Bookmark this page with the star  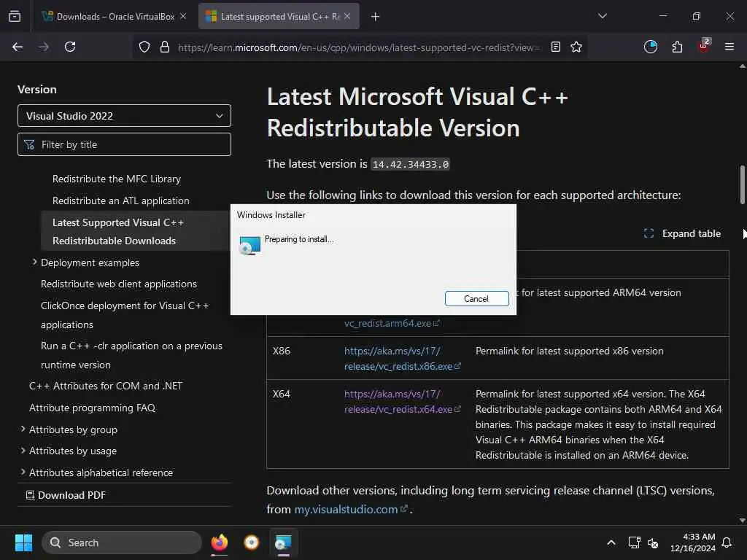click(x=576, y=47)
